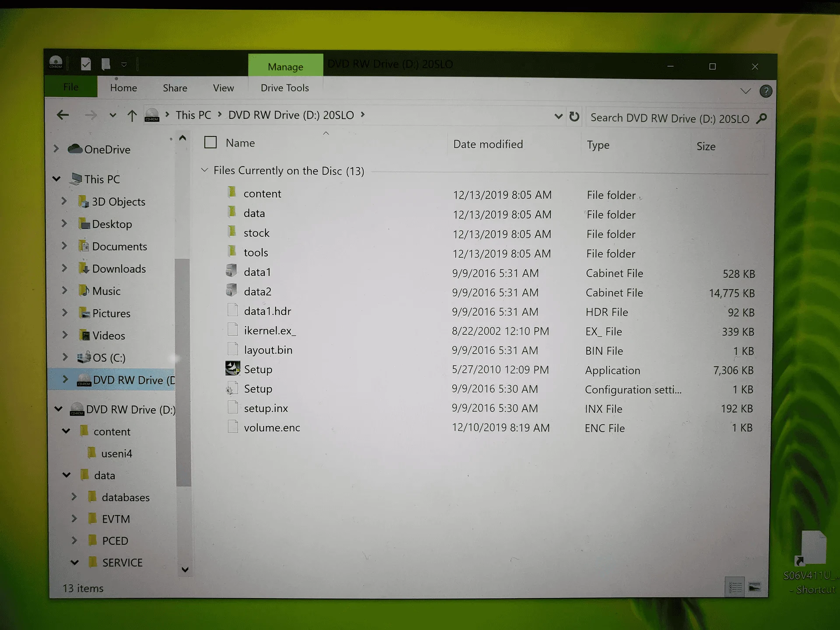Tick the select-all checkbox beside Name
Image resolution: width=840 pixels, height=630 pixels.
210,142
